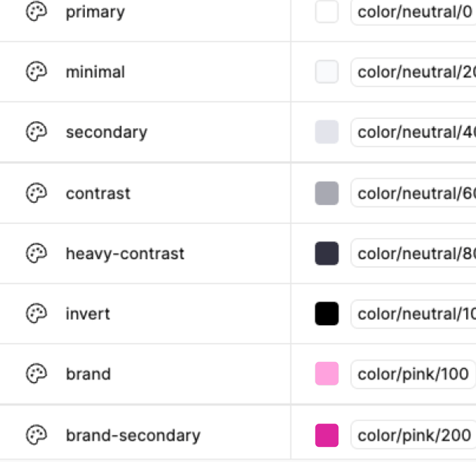Open the gray swatch for contrast
This screenshot has width=476, height=462.
327,193
